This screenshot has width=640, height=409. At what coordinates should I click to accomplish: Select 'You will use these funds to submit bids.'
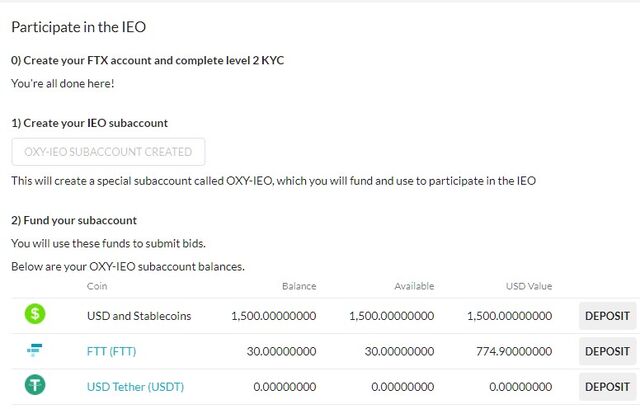coord(108,244)
